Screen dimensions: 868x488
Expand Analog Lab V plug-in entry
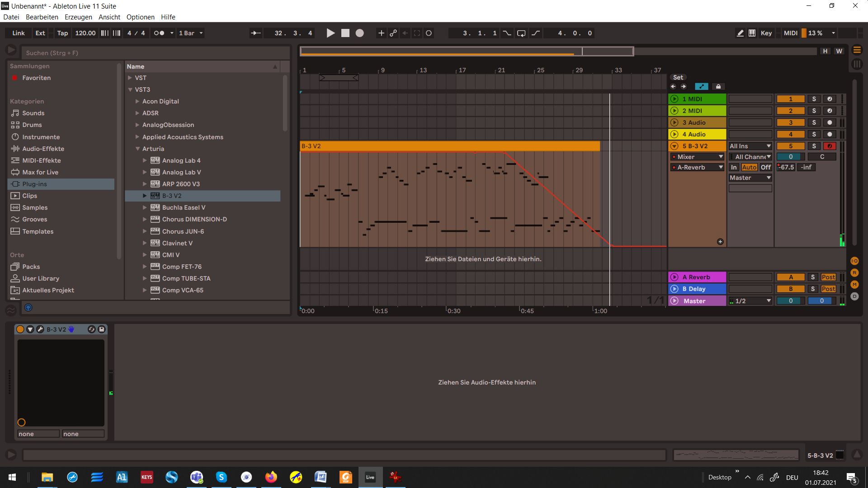(x=145, y=172)
